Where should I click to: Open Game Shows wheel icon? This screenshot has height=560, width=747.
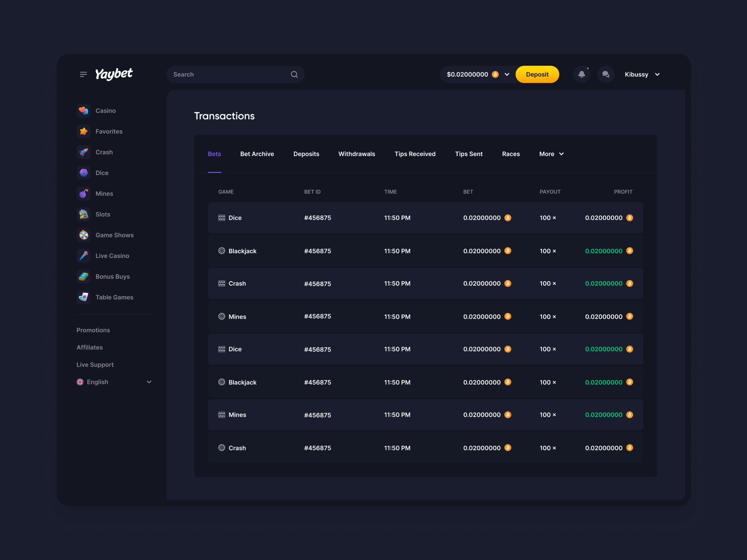click(84, 235)
